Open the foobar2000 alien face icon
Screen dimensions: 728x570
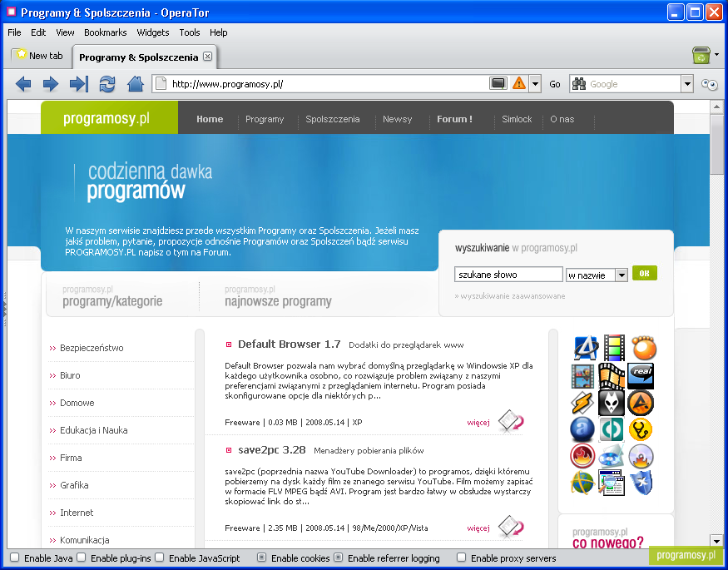click(612, 403)
